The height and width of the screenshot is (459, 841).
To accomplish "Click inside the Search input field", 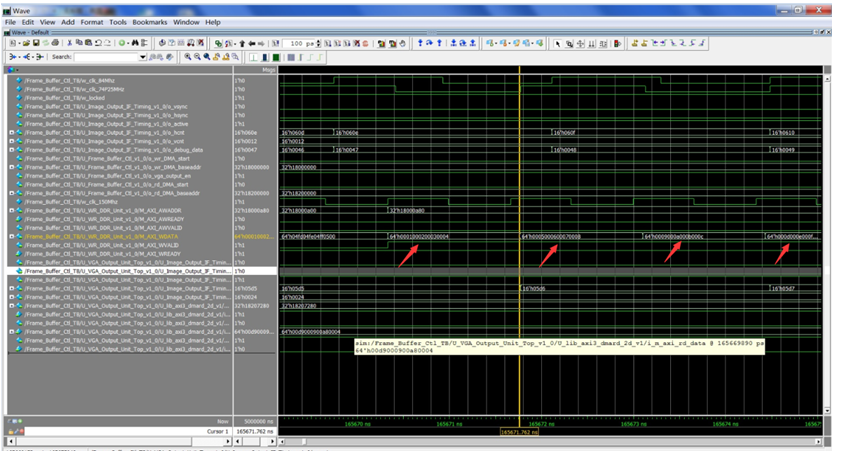I will pyautogui.click(x=107, y=57).
